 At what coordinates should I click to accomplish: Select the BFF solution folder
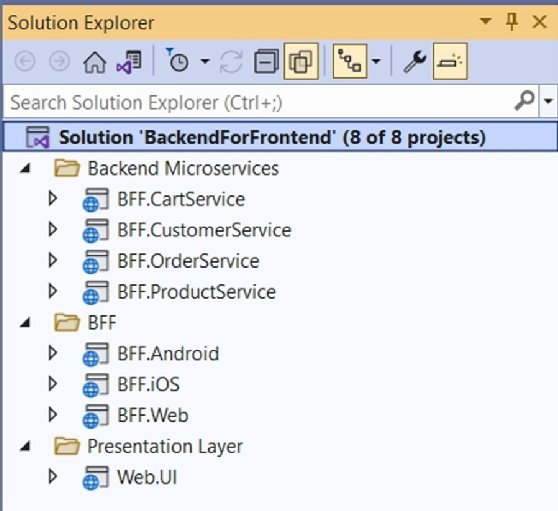102,323
